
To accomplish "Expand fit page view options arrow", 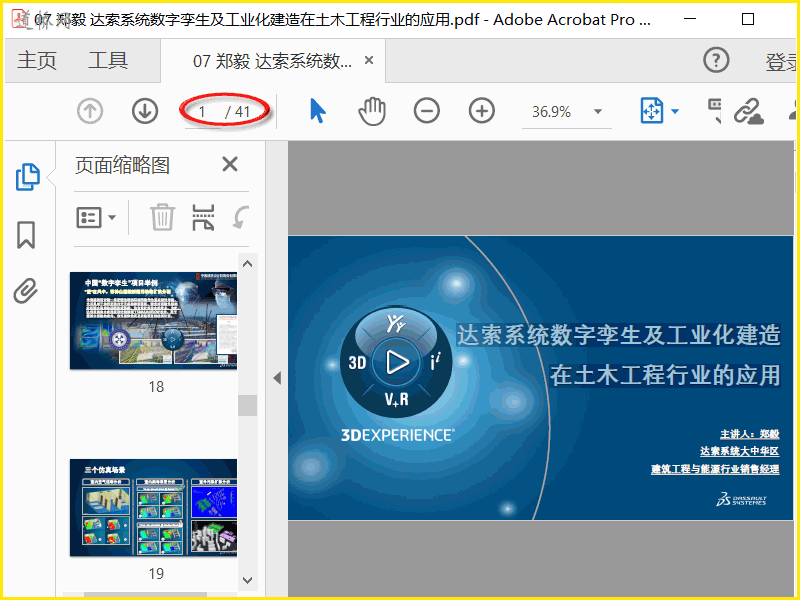I will pyautogui.click(x=674, y=111).
